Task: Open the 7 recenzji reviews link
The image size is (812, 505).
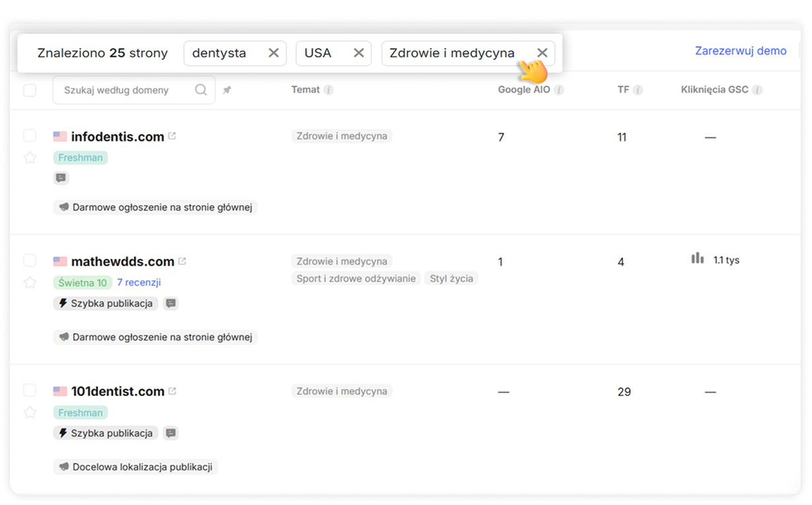Action: pos(139,283)
